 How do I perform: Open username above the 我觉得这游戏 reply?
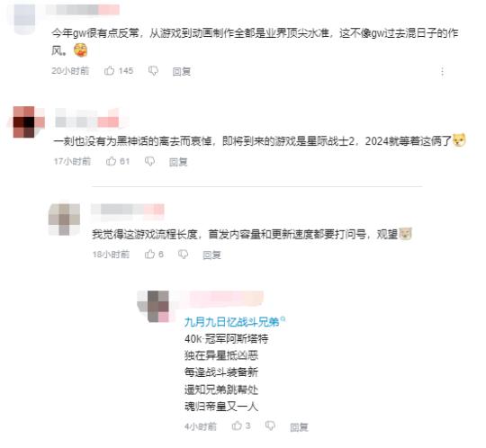128,210
